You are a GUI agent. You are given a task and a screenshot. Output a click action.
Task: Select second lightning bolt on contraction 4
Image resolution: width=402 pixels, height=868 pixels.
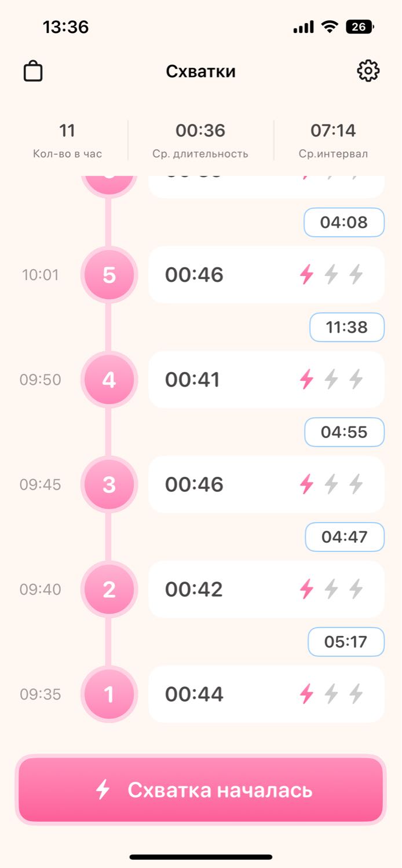[331, 380]
